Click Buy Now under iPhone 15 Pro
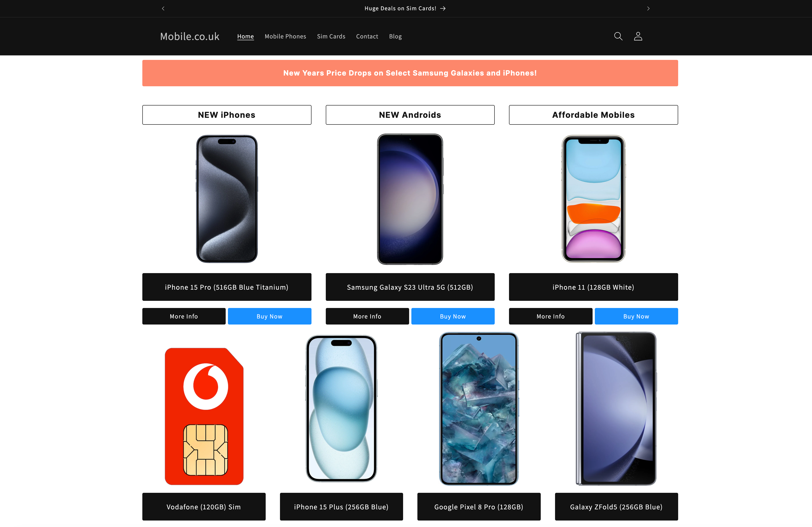 [269, 316]
